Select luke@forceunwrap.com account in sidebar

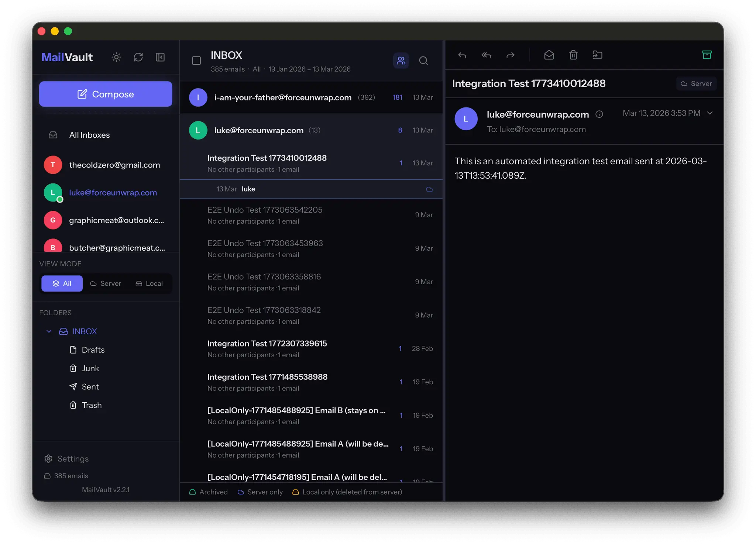(x=106, y=193)
